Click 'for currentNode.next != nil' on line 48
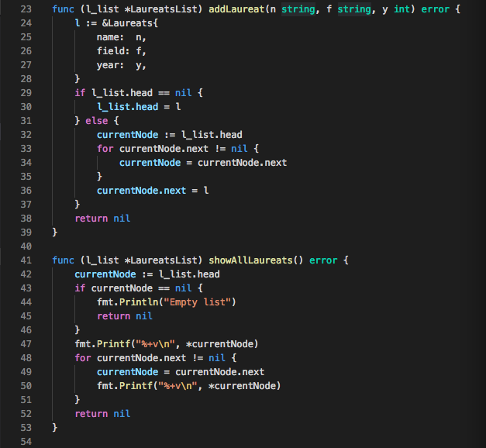 click(150, 358)
